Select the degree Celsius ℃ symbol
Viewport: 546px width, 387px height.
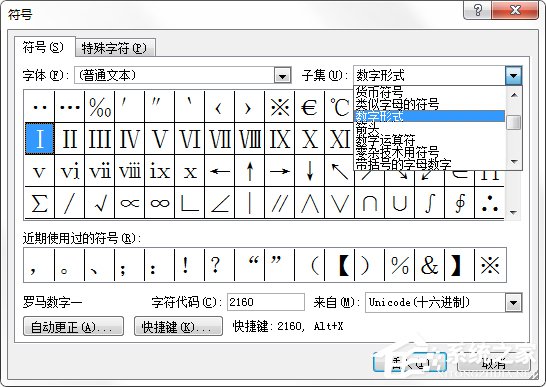point(339,107)
